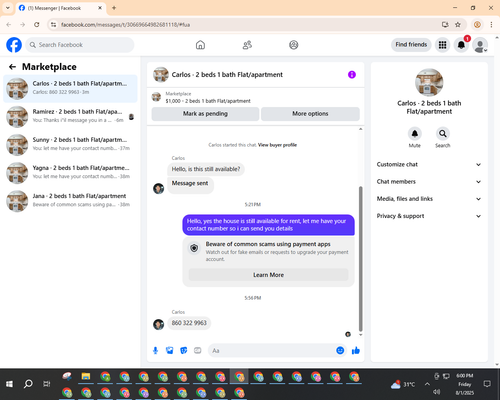Open the emoji picker in message box
This screenshot has height=400, width=500.
pyautogui.click(x=340, y=350)
